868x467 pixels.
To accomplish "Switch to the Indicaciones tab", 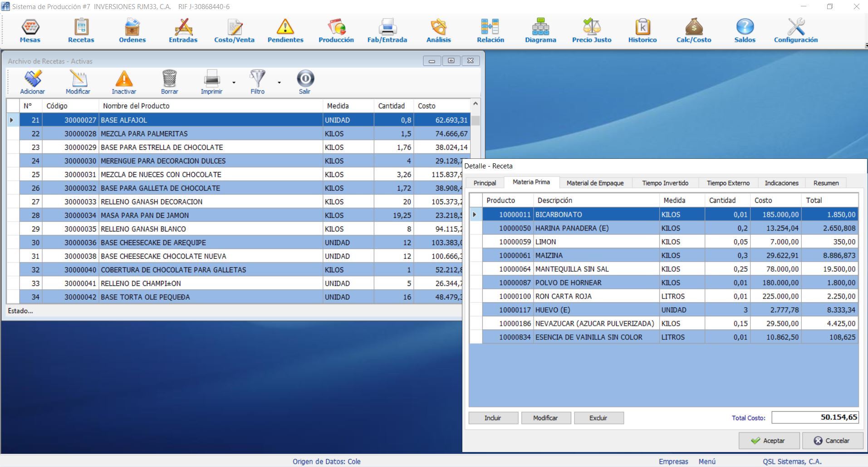I will 781,183.
